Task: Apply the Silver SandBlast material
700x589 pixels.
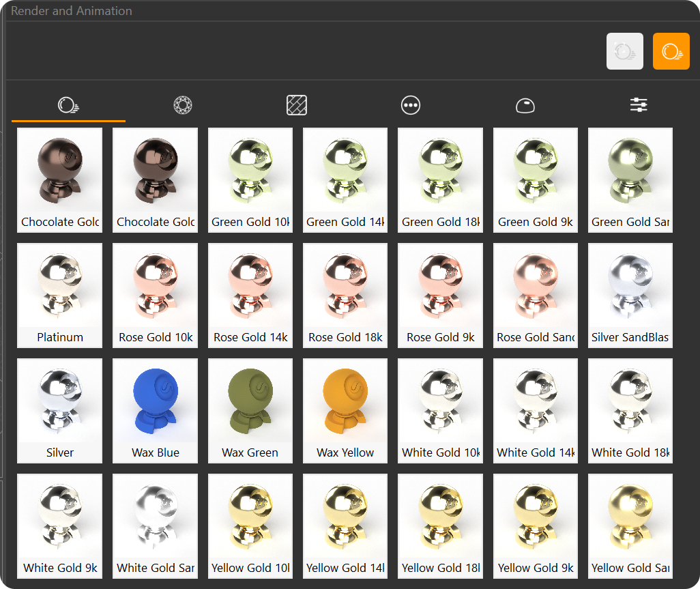Action: 630,295
